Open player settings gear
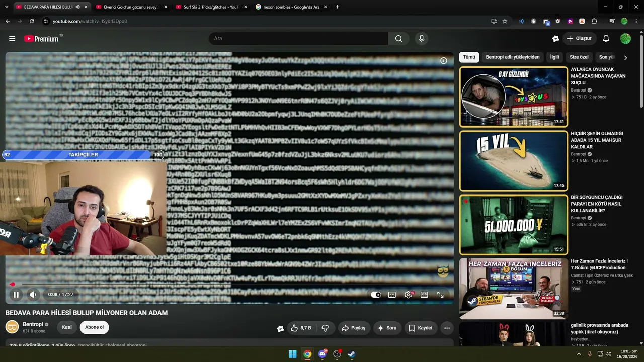This screenshot has height=362, width=644. [408, 295]
